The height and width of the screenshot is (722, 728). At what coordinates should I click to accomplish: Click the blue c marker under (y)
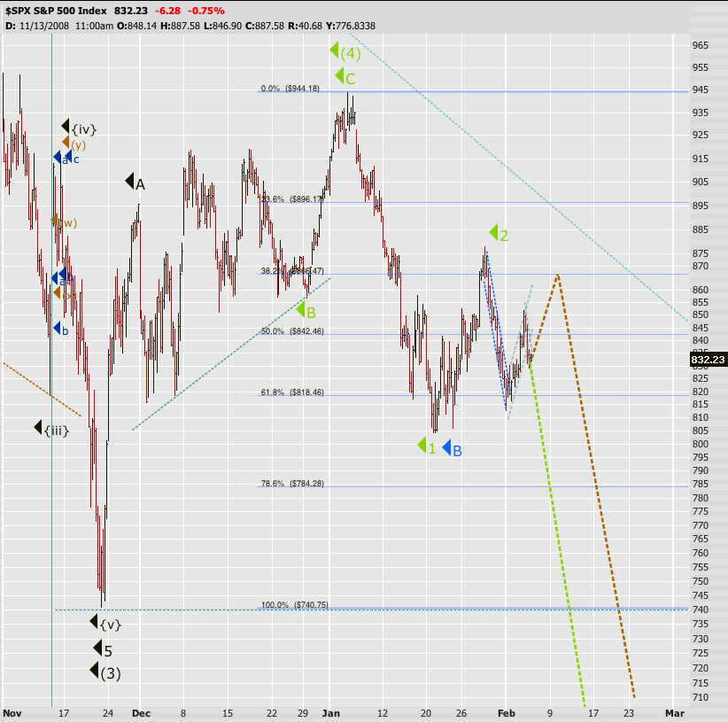pos(72,159)
